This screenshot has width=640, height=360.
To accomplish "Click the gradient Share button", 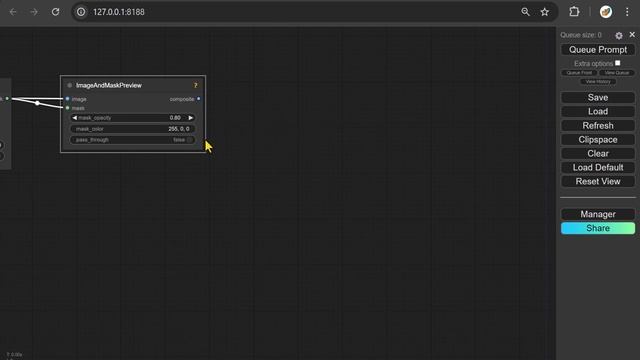I will [598, 228].
